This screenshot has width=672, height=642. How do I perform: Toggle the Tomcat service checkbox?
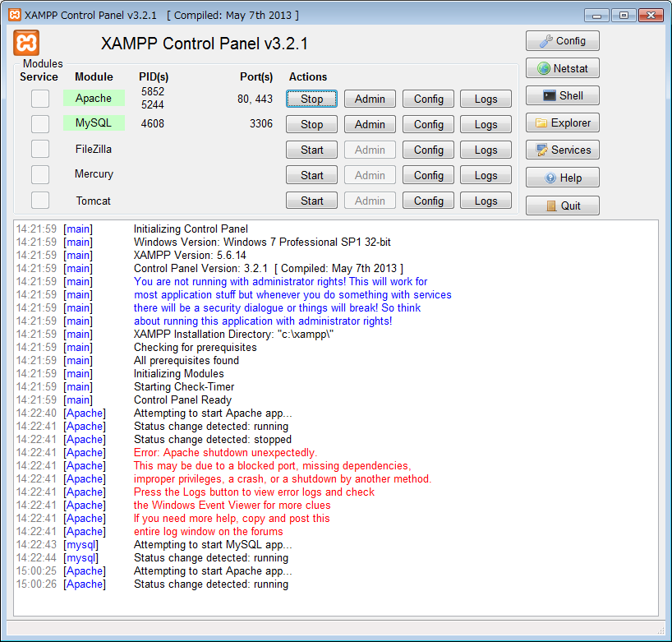pyautogui.click(x=40, y=201)
